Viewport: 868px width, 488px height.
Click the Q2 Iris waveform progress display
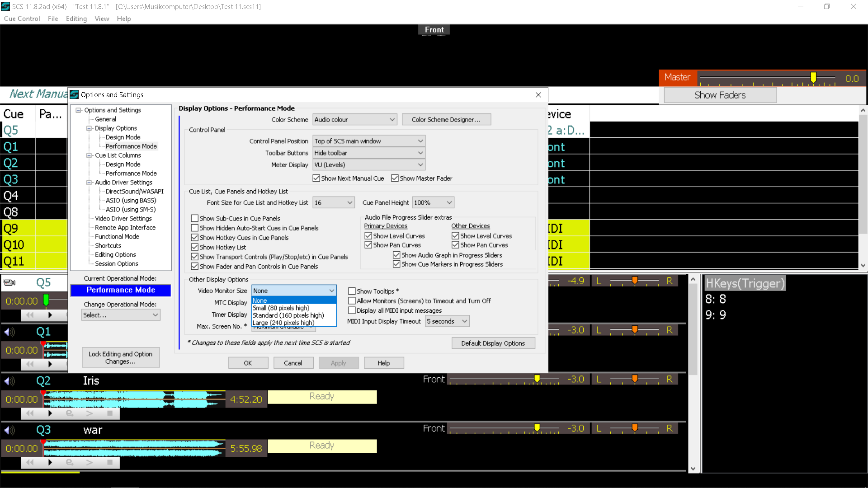(x=134, y=399)
